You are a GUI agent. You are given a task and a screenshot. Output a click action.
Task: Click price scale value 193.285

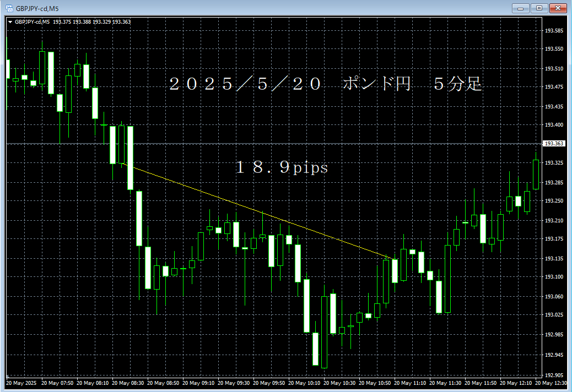click(554, 183)
